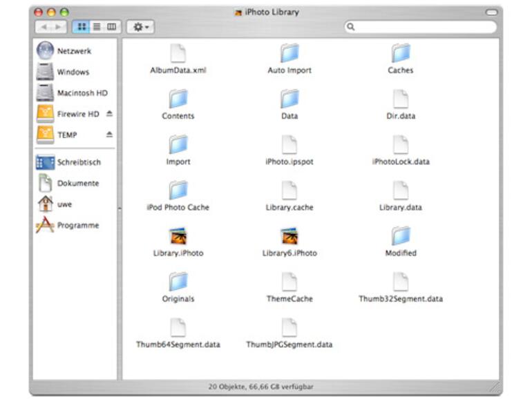Go forward with the right arrow button
The width and height of the screenshot is (532, 399).
click(x=58, y=27)
